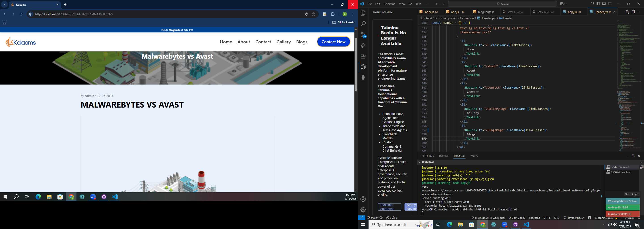This screenshot has width=644, height=229.
Task: Open GitHub Desktop icon in taskbar under VS Code
Action: [515, 225]
